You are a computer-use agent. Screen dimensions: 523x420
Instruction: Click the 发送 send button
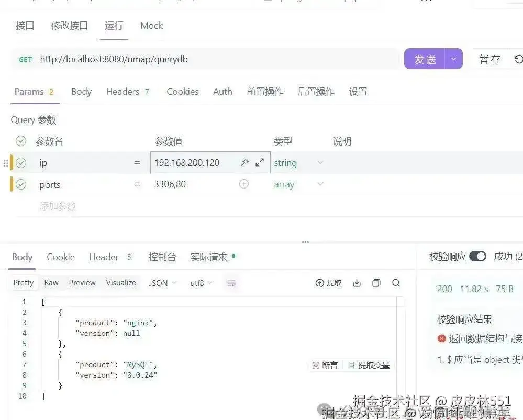(425, 59)
